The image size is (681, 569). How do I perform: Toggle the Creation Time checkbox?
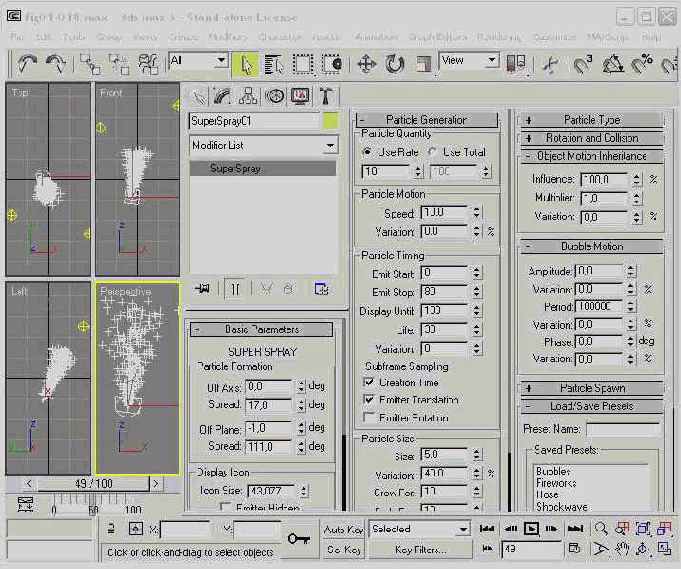coord(369,383)
